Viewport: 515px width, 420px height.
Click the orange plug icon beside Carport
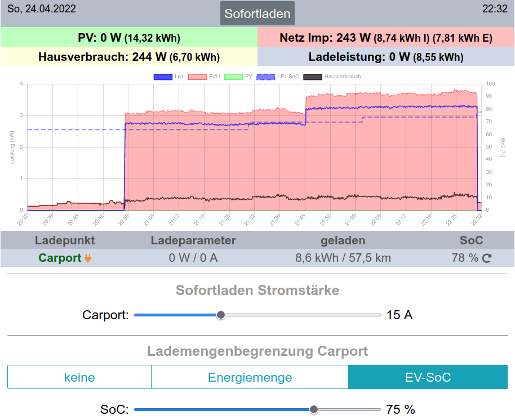[x=88, y=258]
